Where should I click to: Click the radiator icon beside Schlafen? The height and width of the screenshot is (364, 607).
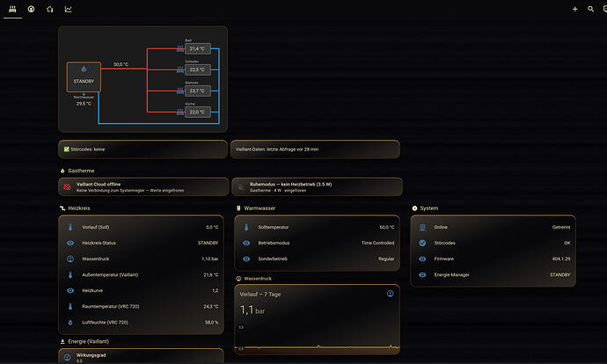click(x=180, y=69)
